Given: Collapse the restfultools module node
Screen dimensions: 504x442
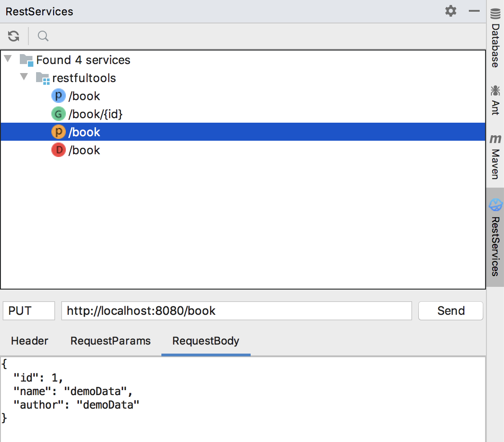Looking at the screenshot, I should click(24, 78).
